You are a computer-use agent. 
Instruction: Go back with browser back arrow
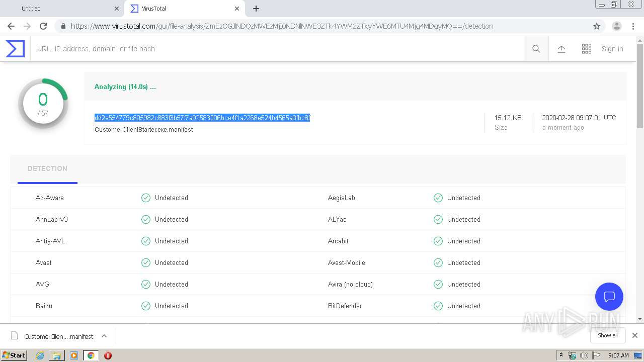click(x=11, y=26)
